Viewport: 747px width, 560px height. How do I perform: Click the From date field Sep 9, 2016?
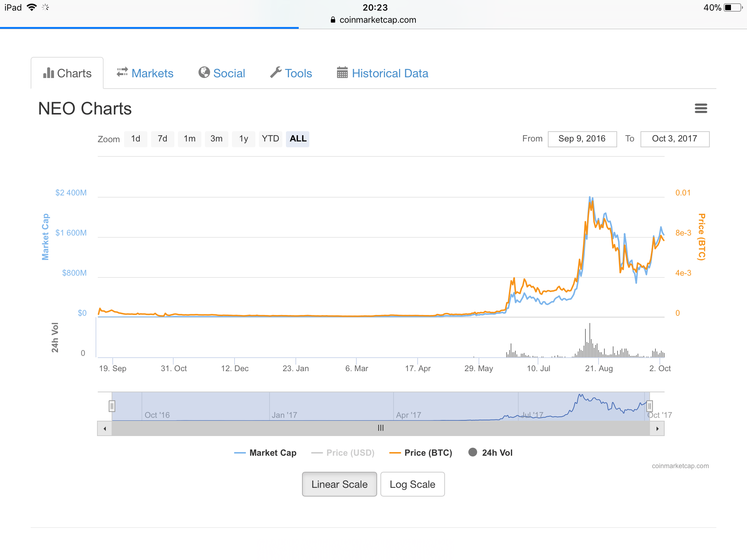[582, 139]
